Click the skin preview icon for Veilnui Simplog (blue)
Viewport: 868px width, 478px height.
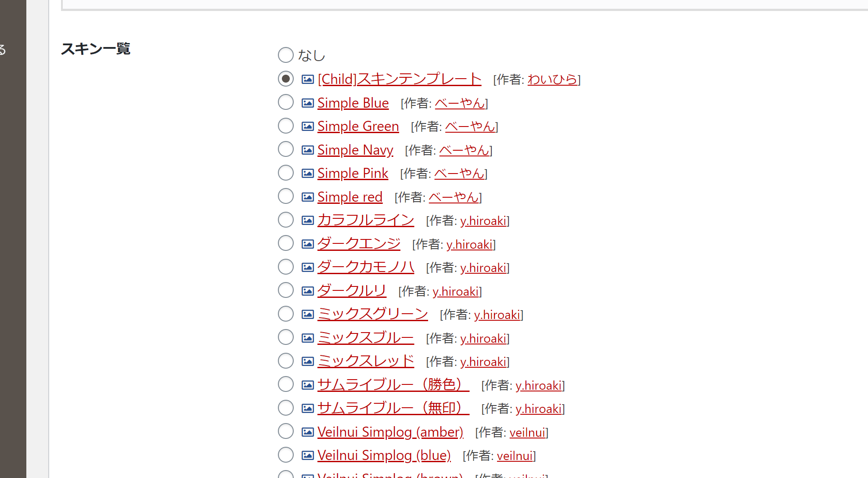tap(306, 455)
